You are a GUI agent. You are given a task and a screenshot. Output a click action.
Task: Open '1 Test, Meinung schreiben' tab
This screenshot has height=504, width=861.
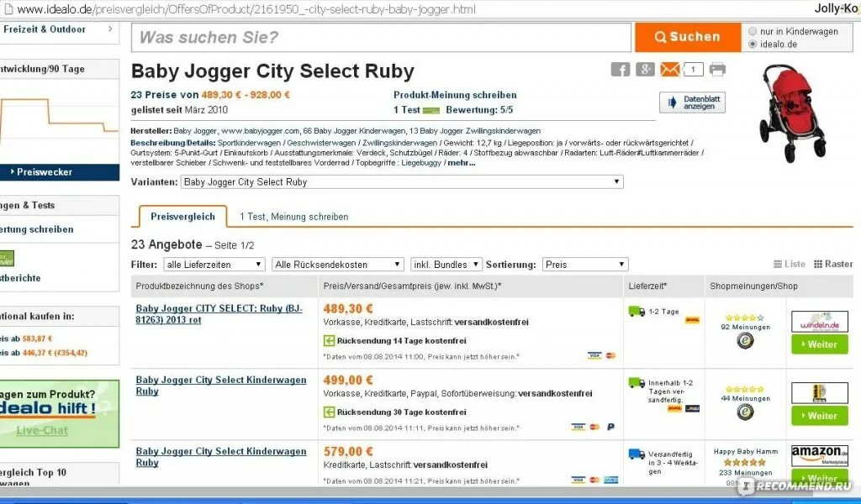(293, 217)
